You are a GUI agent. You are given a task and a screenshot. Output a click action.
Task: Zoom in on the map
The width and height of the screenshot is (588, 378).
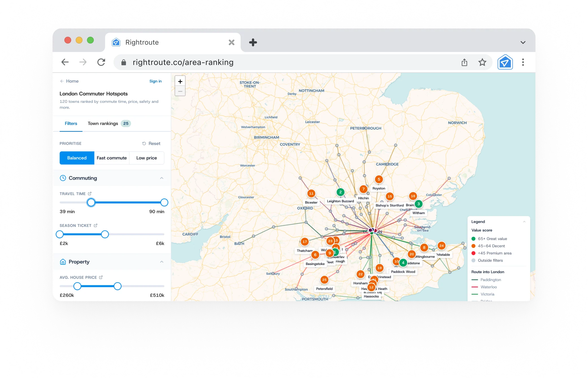click(x=180, y=81)
